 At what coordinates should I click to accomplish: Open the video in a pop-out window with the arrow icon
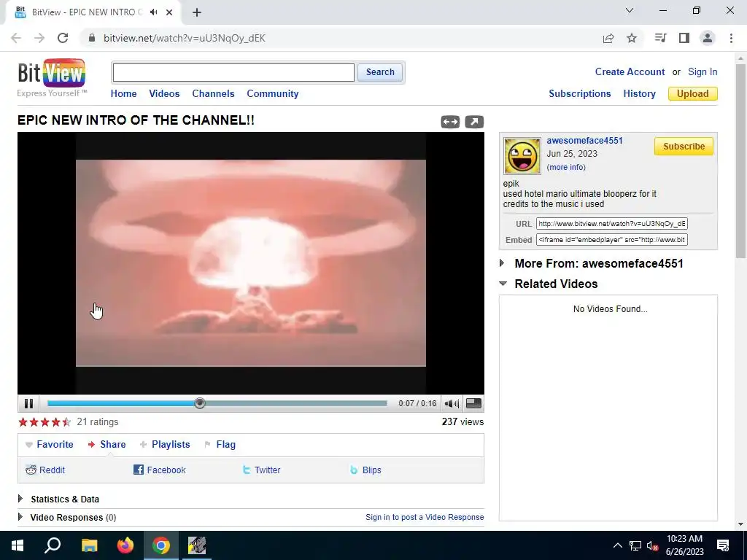[474, 122]
